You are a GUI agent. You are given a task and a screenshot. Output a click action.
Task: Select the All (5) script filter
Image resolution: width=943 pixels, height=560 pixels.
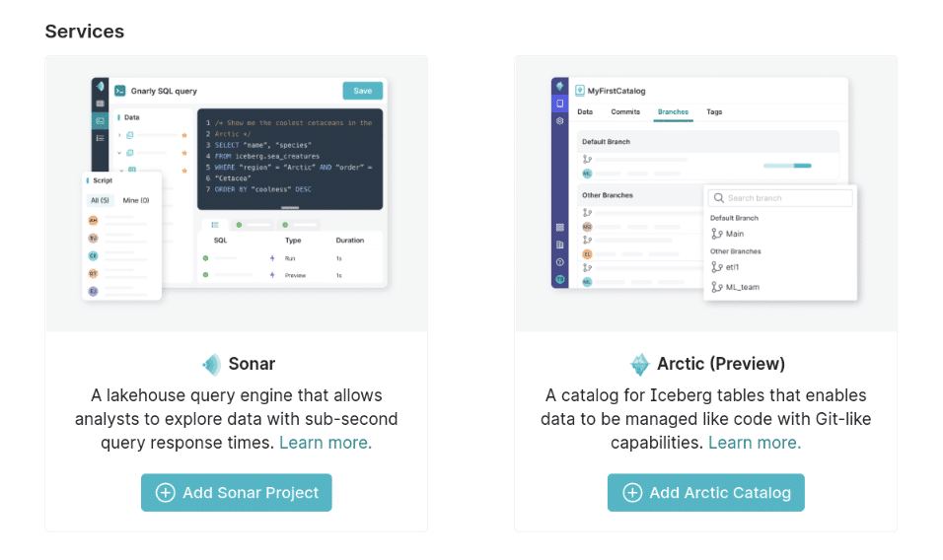(100, 201)
